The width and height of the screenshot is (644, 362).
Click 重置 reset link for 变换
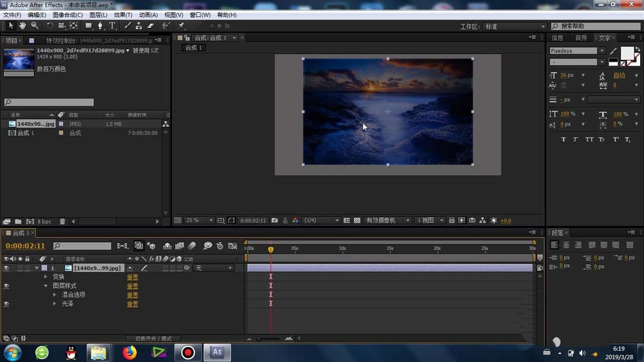click(132, 277)
